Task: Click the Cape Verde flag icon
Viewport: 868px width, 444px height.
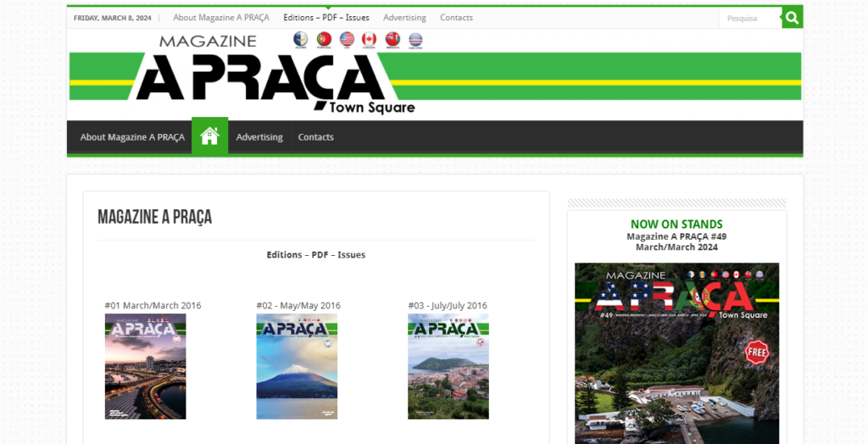Action: (x=415, y=40)
